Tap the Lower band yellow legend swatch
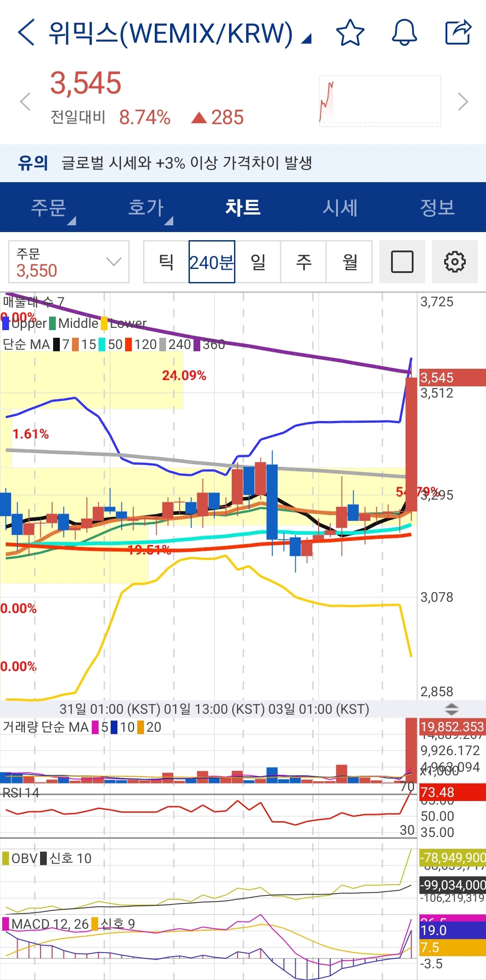Viewport: 486px width, 980px height. pyautogui.click(x=104, y=323)
